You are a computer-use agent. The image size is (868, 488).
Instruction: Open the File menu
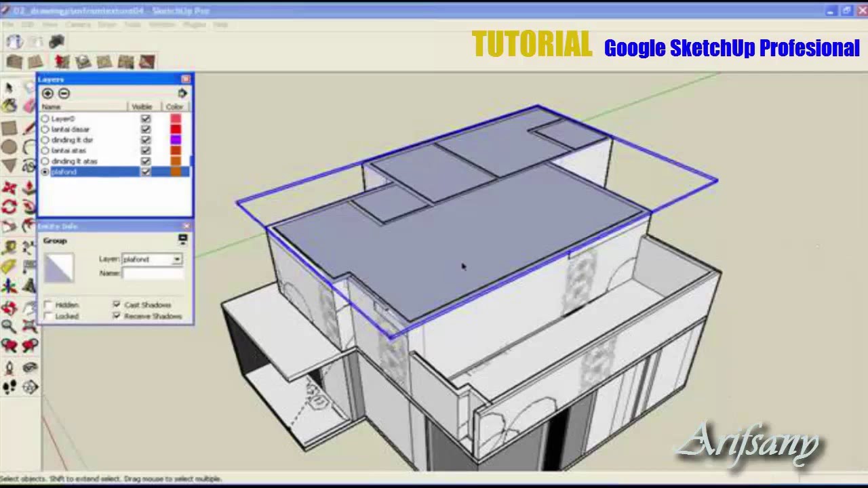point(8,24)
